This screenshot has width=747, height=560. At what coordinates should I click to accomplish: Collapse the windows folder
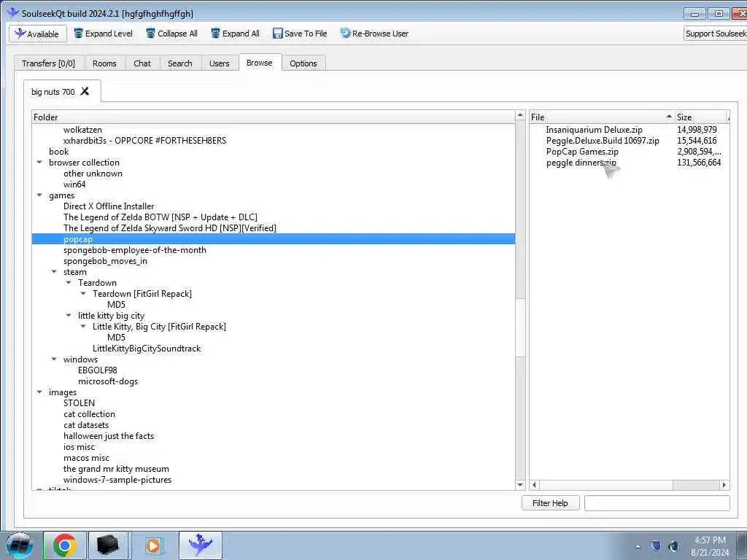tap(54, 359)
